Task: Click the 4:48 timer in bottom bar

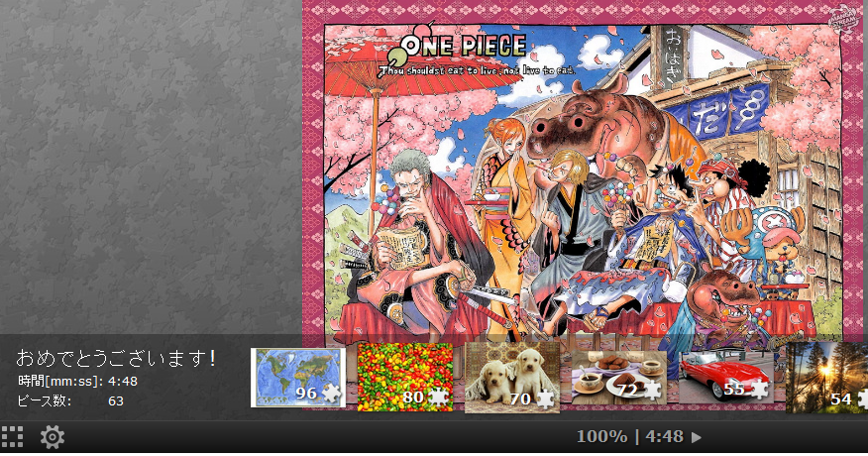Action: (664, 436)
